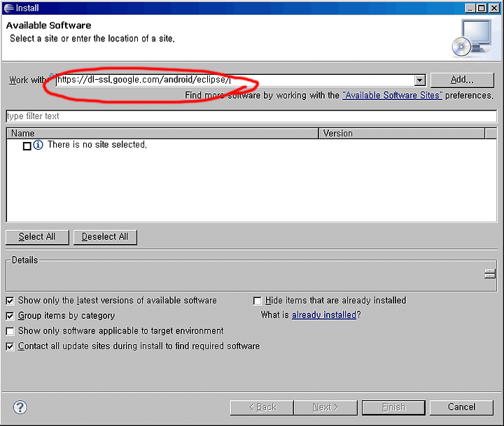Screen dimensions: 504x426
Task: Enable 'Hide items that are already installed'
Action: [257, 301]
